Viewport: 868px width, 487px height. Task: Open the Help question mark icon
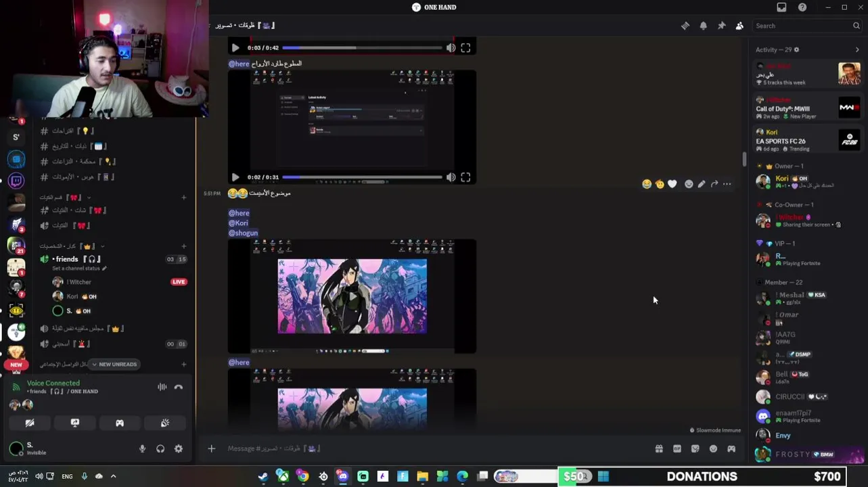pos(802,7)
